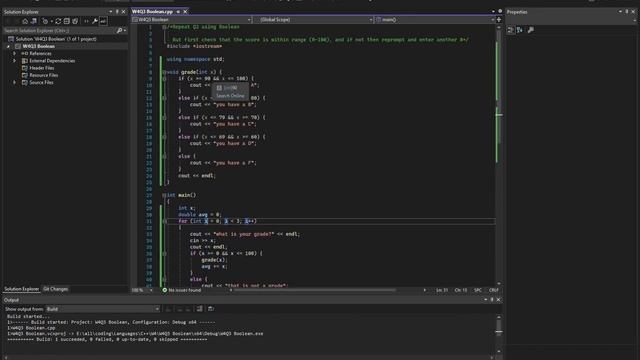640x360 pixels.
Task: Click the first Output toolbar icon (find message)
Action: coord(168,309)
